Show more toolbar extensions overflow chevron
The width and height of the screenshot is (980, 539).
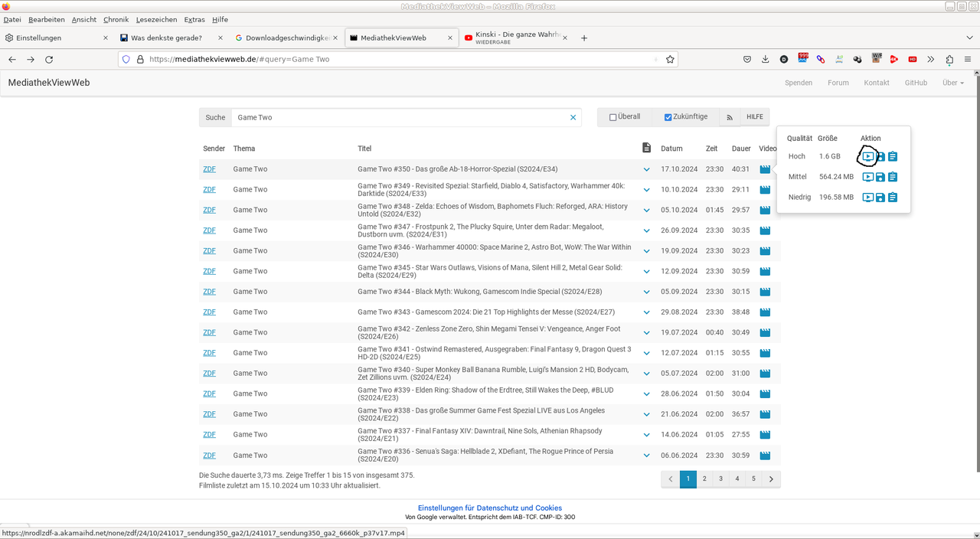[x=931, y=59]
